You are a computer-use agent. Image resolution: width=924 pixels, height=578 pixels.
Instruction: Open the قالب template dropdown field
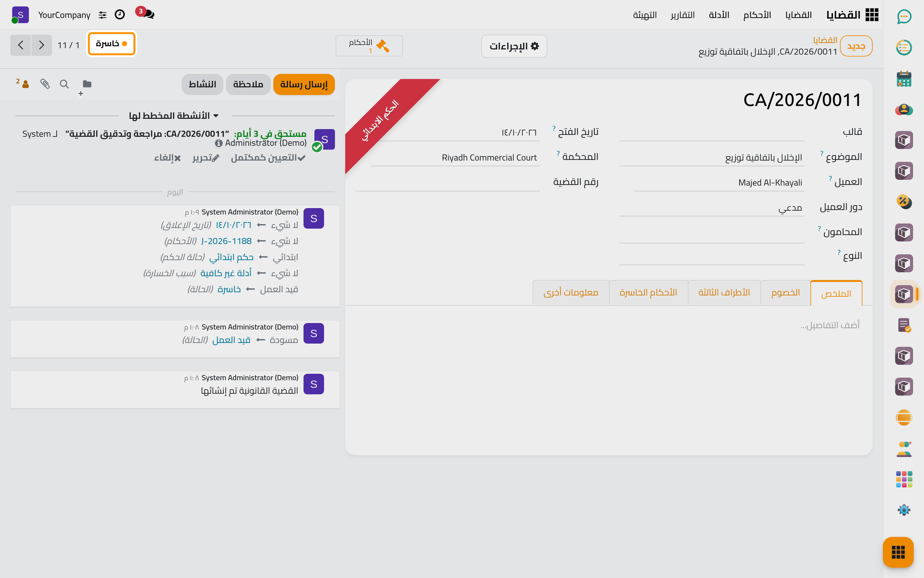click(712, 131)
